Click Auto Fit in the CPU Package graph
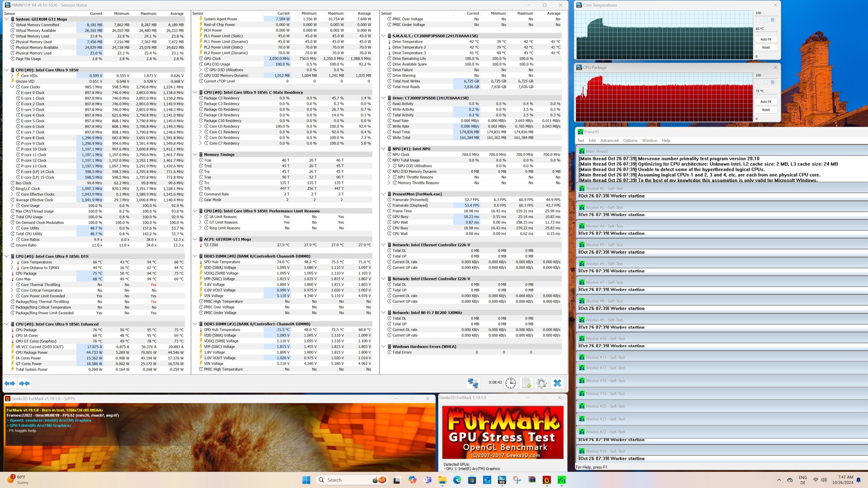The height and width of the screenshot is (488, 868). click(766, 102)
